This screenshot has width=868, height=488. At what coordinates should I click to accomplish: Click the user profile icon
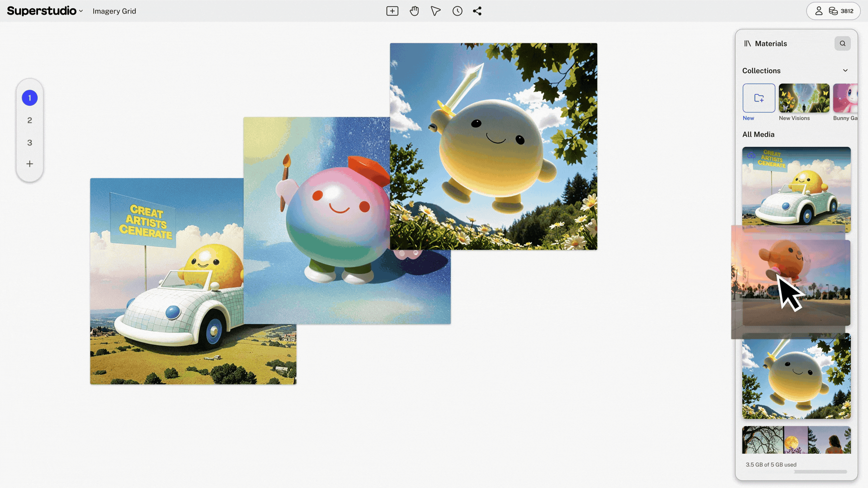point(818,11)
